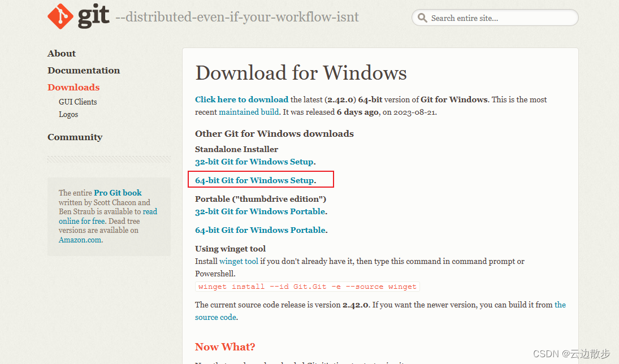This screenshot has width=619, height=364.
Task: Click the magnifier icon in search box
Action: [x=422, y=18]
